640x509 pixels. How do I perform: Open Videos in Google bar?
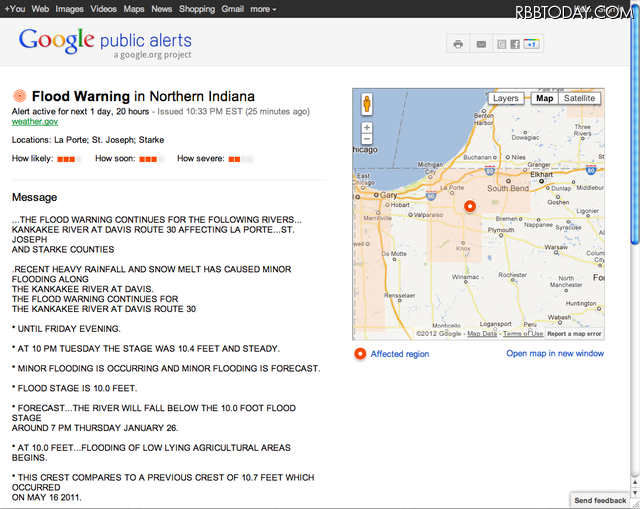(x=103, y=9)
